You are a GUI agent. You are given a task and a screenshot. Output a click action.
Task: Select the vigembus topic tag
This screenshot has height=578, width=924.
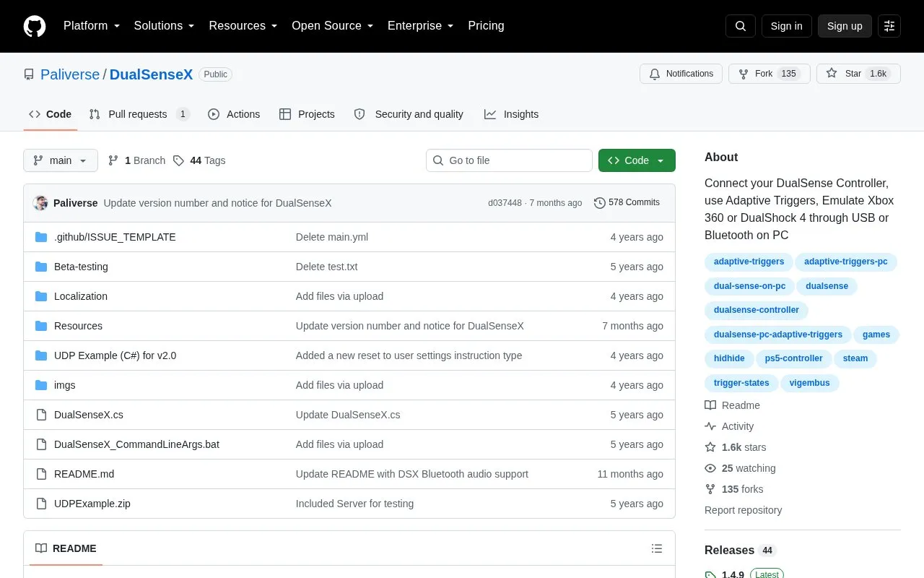coord(809,383)
